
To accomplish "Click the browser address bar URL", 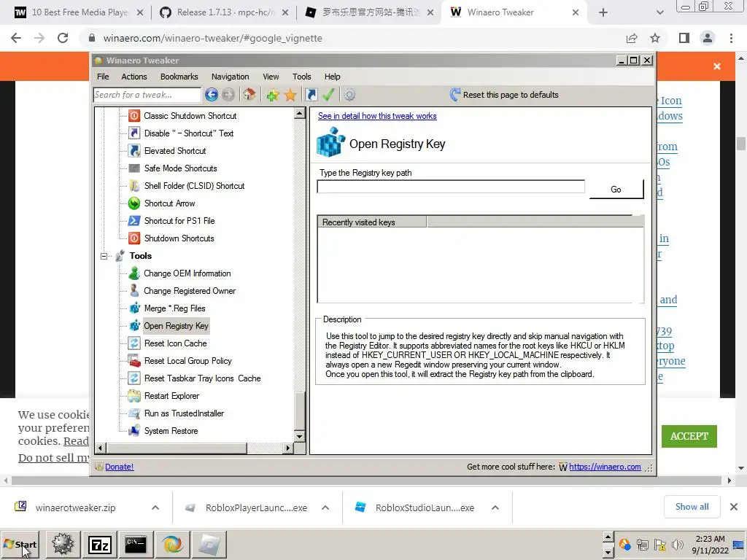I will 212,38.
